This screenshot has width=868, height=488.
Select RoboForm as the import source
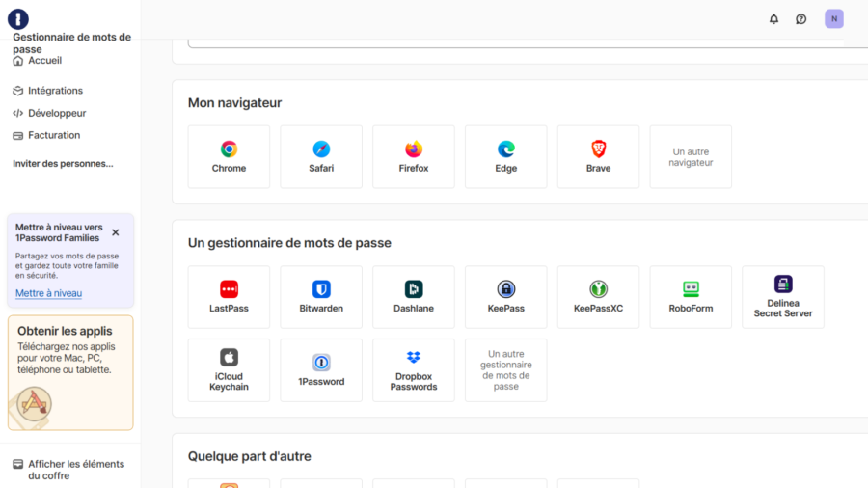click(x=691, y=297)
